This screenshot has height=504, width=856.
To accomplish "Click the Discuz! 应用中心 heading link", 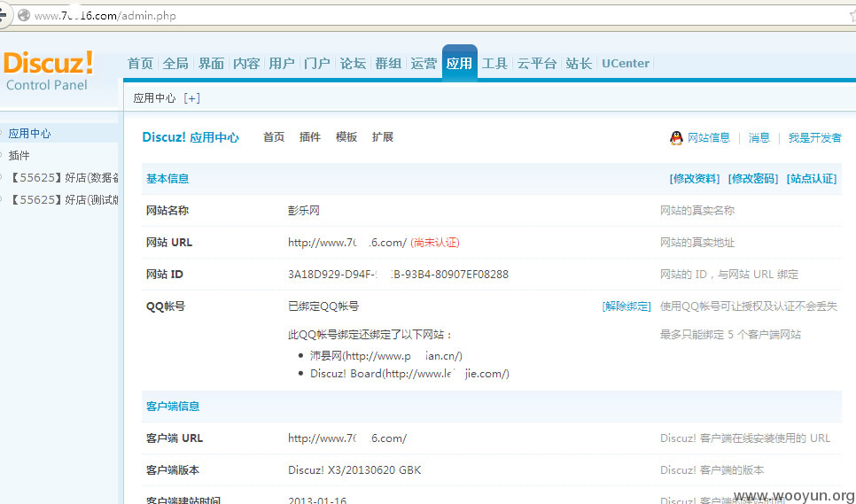I will (x=191, y=137).
